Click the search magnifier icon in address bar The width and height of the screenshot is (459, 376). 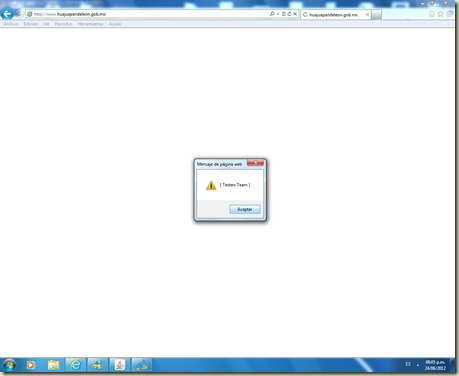click(x=272, y=14)
